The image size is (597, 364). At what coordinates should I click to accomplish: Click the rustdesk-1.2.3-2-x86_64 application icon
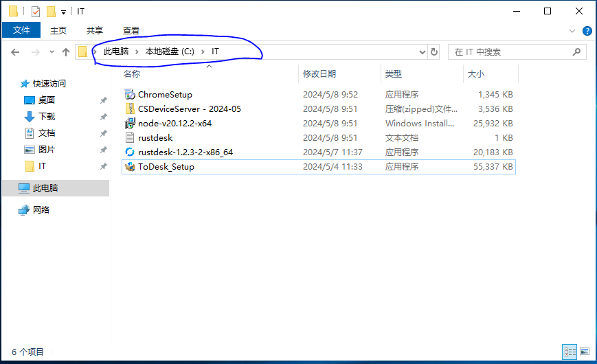pyautogui.click(x=130, y=152)
